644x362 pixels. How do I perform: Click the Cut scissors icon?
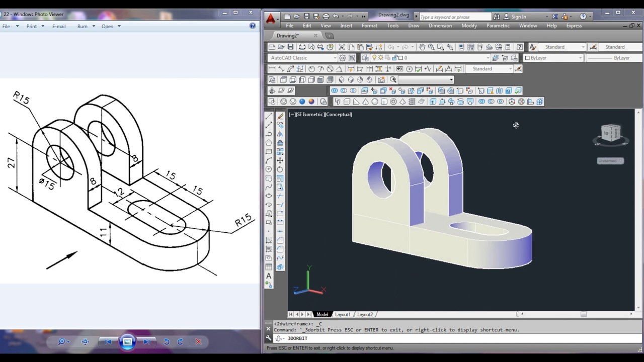tap(342, 47)
